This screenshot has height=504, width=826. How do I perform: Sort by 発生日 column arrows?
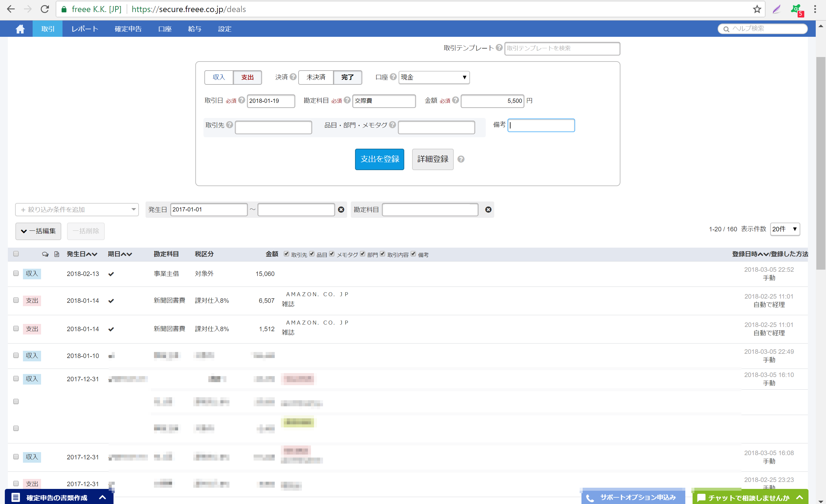(x=91, y=254)
